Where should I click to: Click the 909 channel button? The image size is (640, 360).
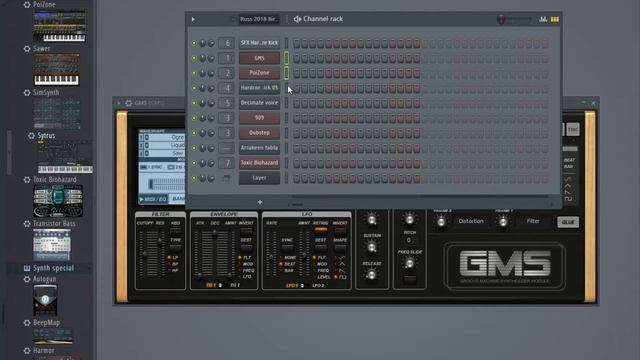pos(259,118)
